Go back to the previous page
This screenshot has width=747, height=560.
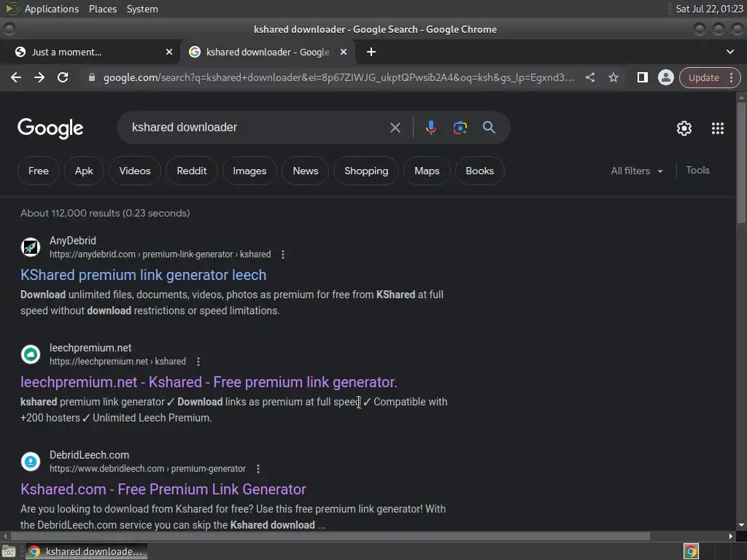pyautogui.click(x=16, y=77)
